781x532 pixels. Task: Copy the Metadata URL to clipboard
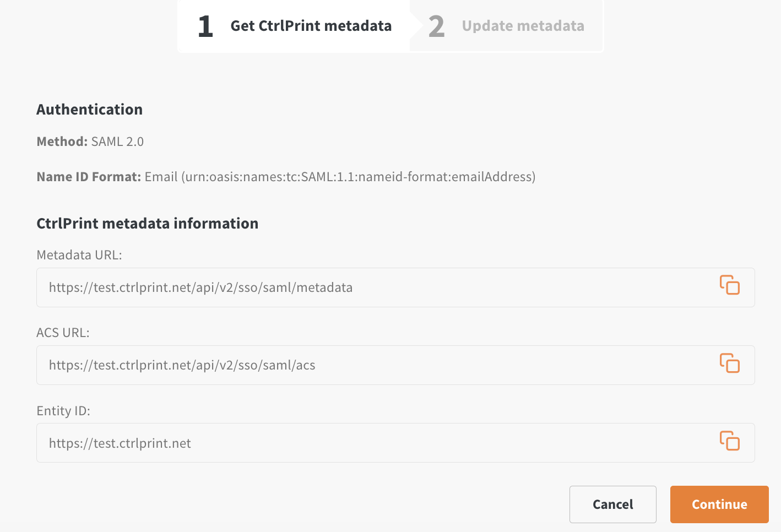click(x=729, y=285)
